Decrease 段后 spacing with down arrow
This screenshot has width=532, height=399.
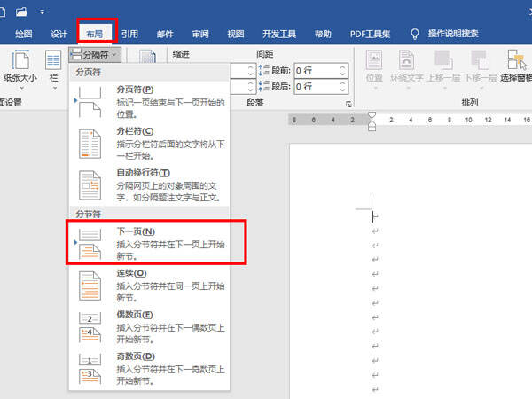pyautogui.click(x=343, y=90)
